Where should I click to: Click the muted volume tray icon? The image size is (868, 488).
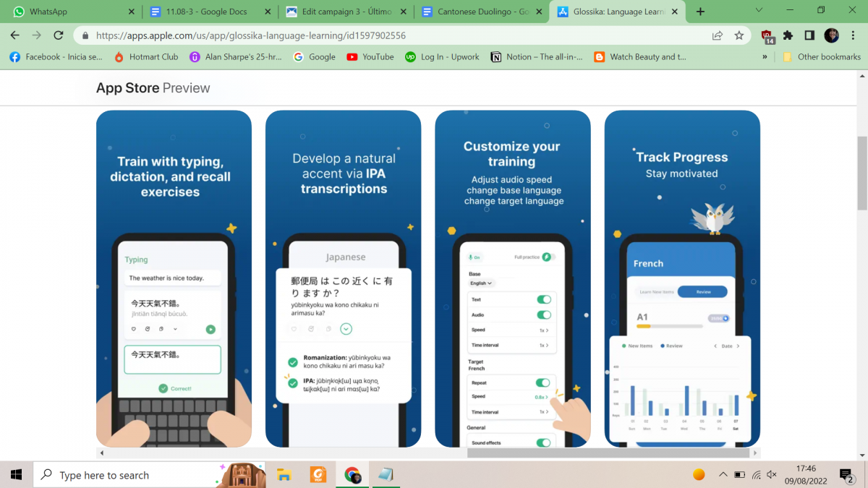772,475
